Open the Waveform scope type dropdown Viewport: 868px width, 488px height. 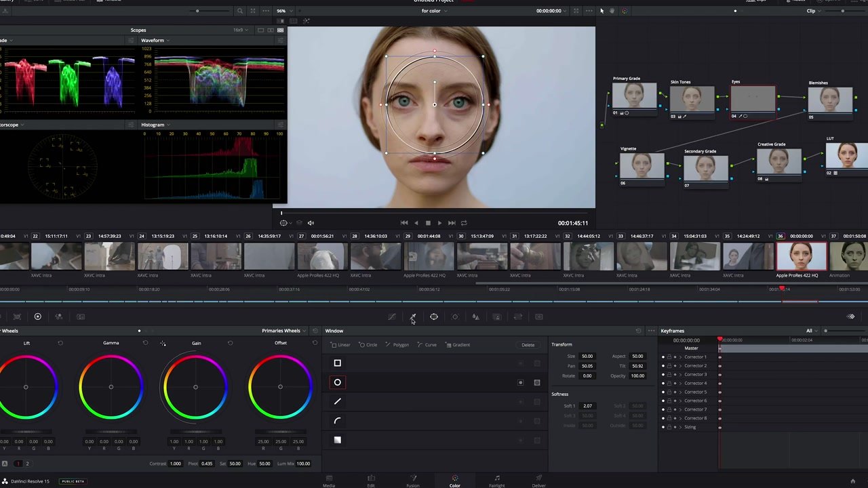[x=155, y=40]
